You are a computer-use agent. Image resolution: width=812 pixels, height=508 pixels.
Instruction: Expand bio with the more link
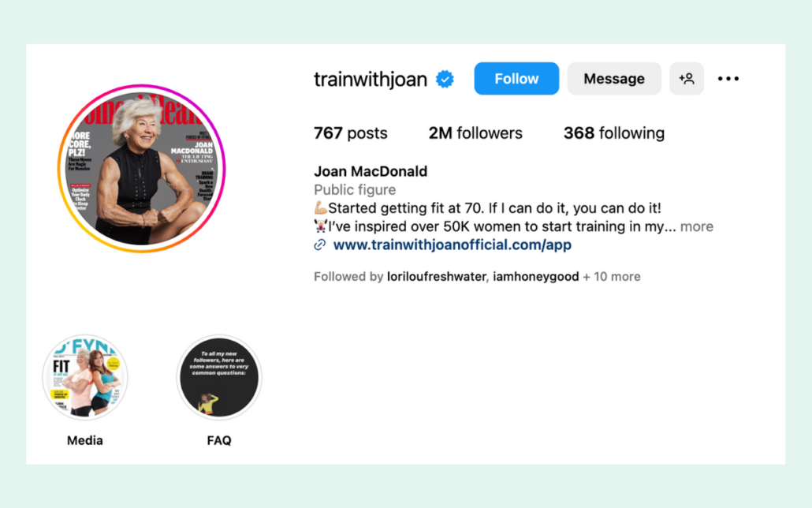[697, 226]
